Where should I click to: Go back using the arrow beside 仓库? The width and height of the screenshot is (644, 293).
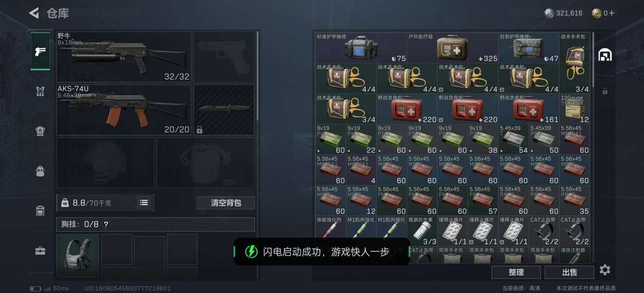pos(33,13)
